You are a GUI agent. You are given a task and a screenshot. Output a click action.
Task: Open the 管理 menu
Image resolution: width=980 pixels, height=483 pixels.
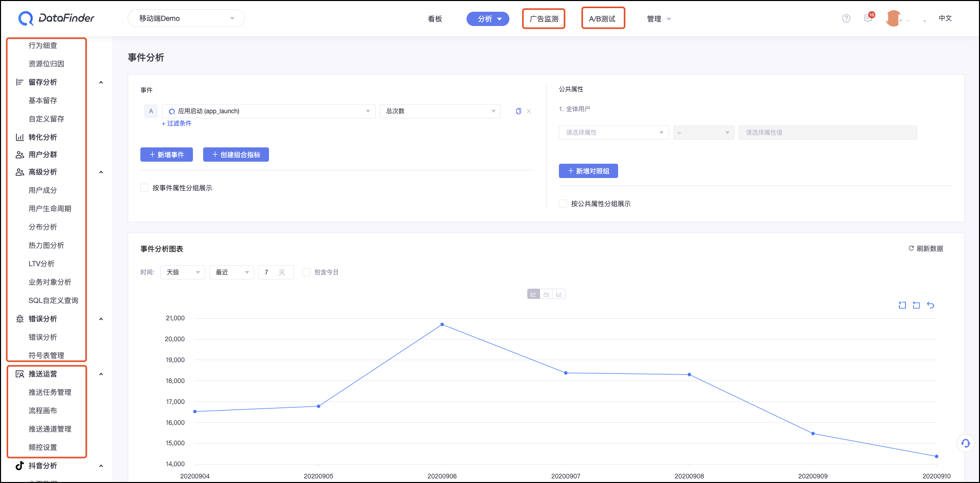(659, 19)
